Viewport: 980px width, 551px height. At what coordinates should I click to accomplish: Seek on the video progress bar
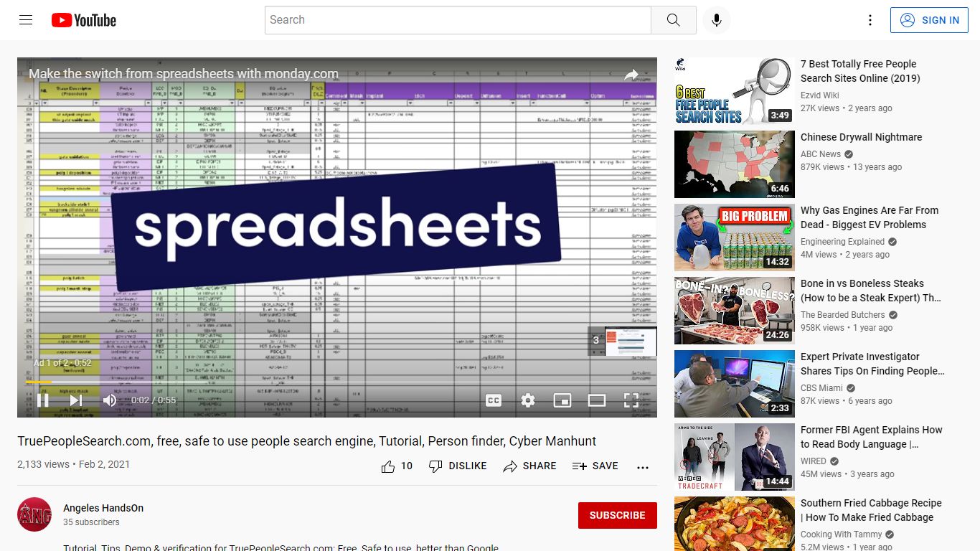pyautogui.click(x=337, y=382)
